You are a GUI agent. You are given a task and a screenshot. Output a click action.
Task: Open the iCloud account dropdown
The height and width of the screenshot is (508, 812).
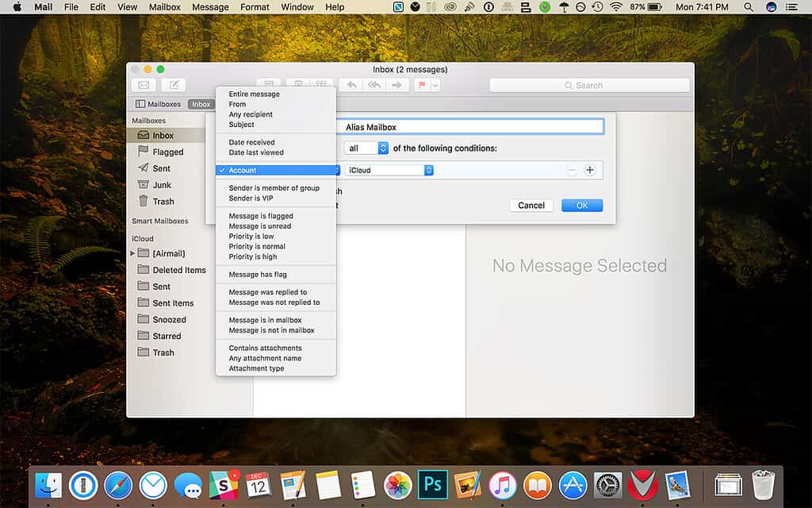(389, 170)
